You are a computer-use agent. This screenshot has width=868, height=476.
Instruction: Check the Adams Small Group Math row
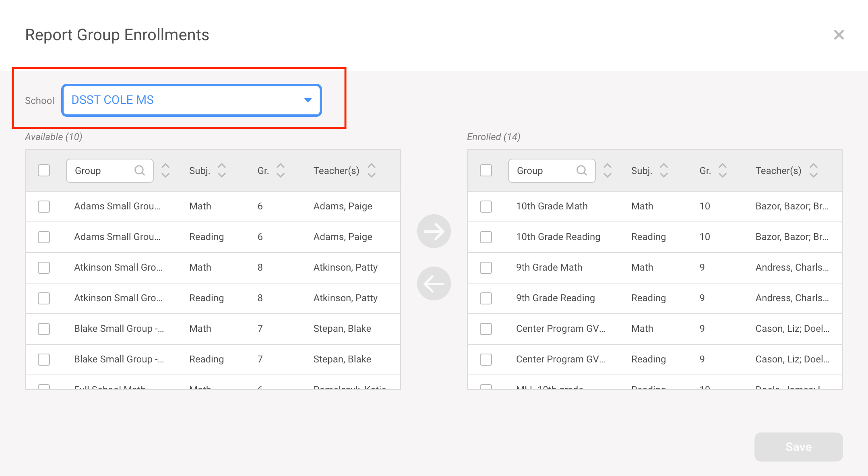tap(44, 206)
